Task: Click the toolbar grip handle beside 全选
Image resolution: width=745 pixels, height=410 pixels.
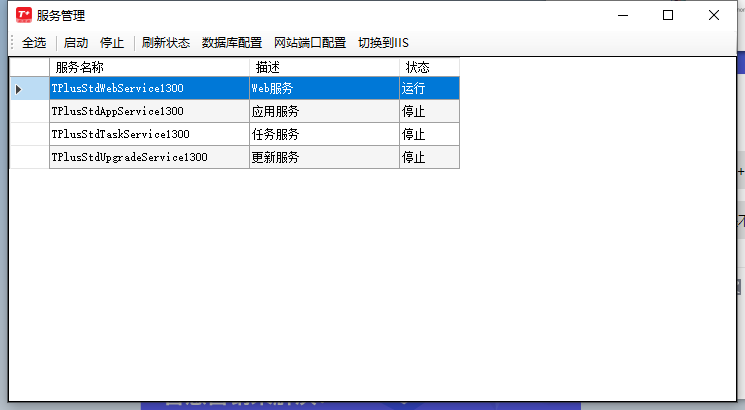Action: coord(13,43)
